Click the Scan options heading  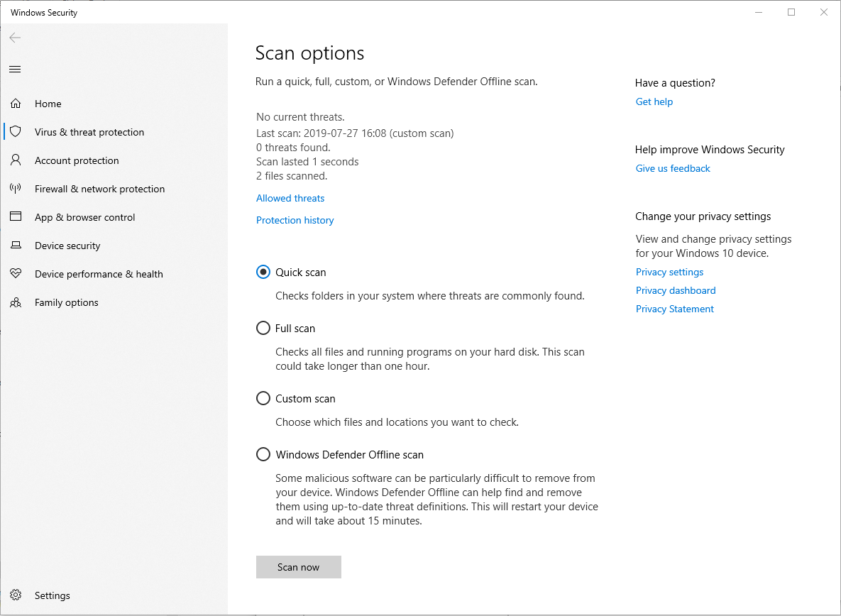[309, 53]
